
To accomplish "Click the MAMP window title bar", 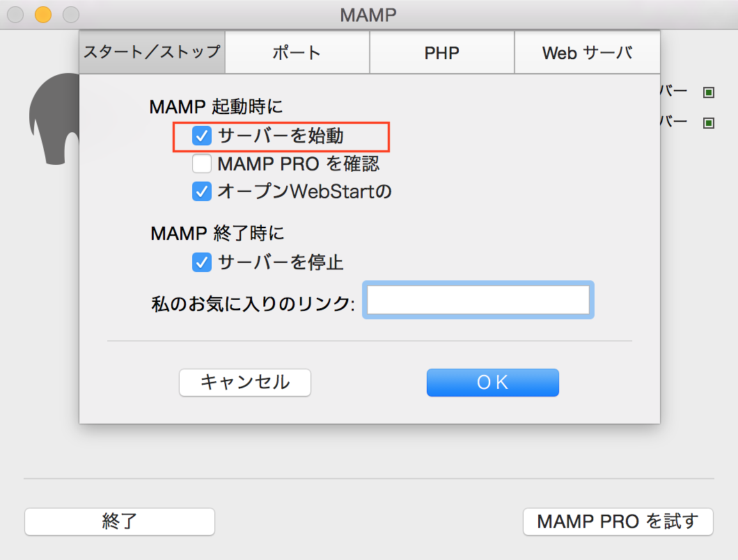I will pos(369,13).
